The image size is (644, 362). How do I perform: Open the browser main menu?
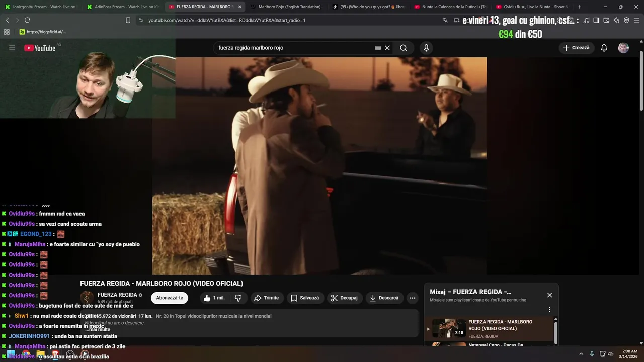pos(637,20)
